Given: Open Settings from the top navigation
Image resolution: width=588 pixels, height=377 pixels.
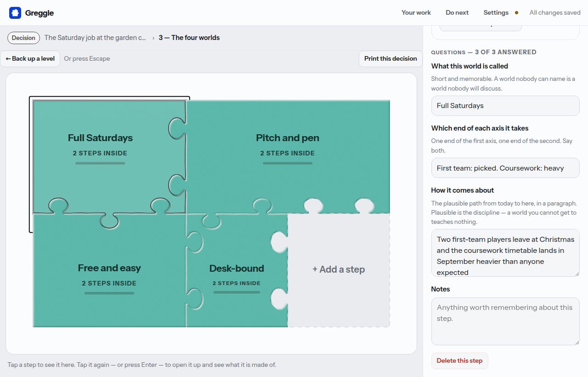Looking at the screenshot, I should click(x=496, y=12).
